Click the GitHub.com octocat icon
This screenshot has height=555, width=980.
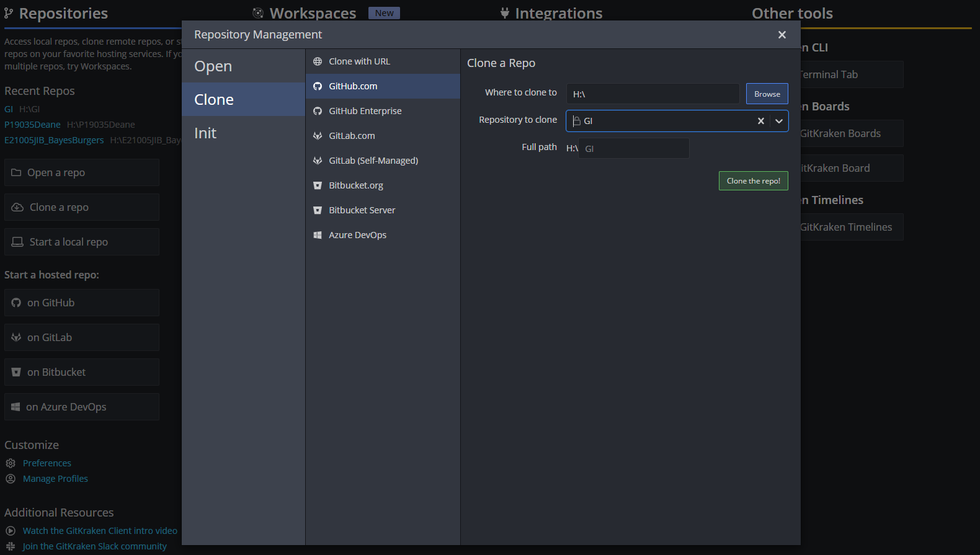coord(318,86)
